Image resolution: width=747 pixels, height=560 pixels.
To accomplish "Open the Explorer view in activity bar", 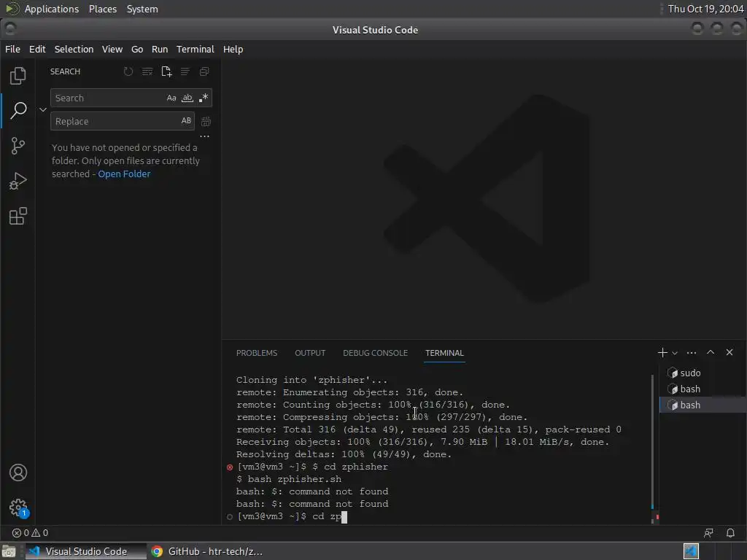I will click(x=18, y=76).
